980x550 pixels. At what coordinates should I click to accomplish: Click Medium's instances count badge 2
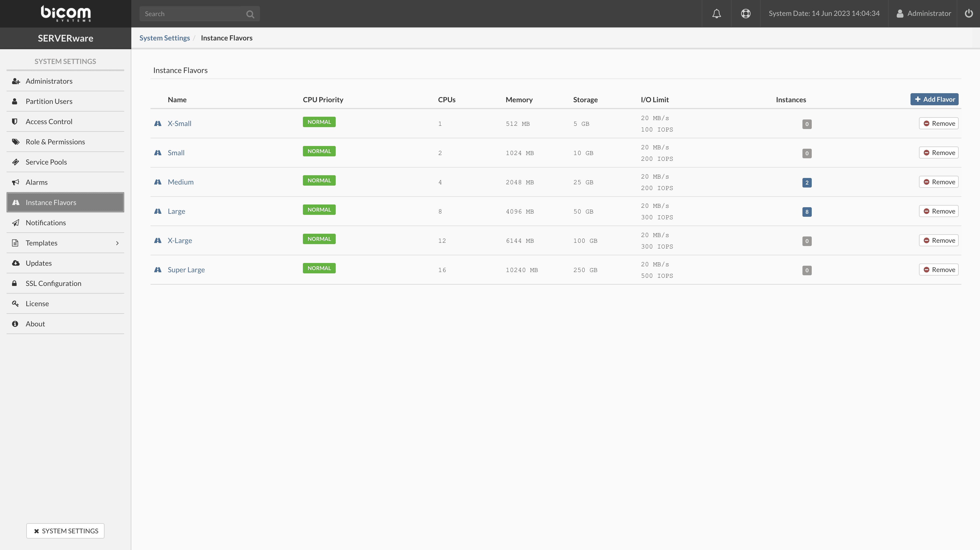(x=807, y=183)
